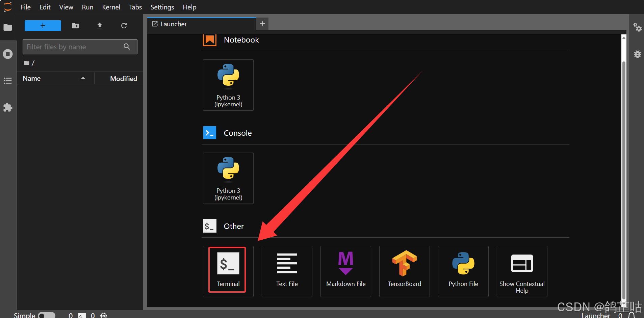Create a new folder

pyautogui.click(x=75, y=26)
